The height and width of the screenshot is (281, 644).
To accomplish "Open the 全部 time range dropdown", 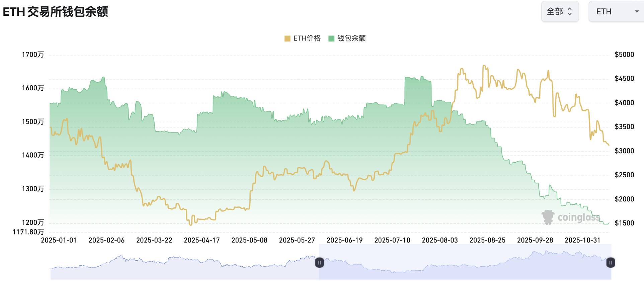I will [560, 11].
